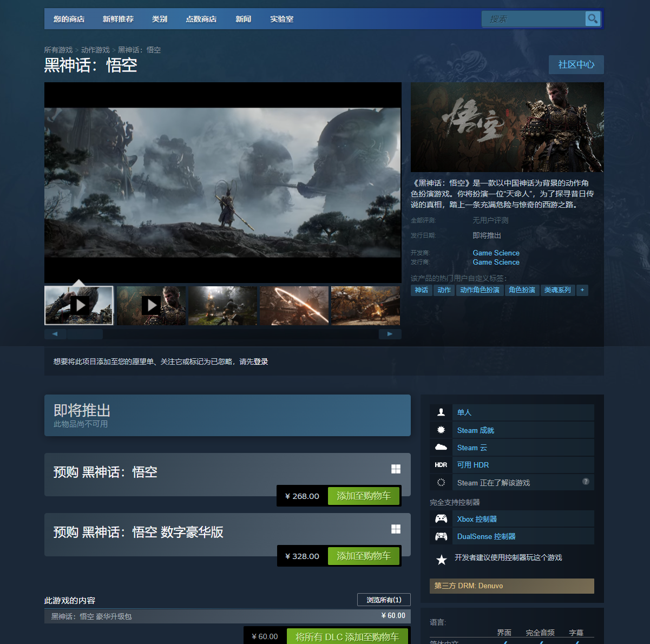
Task: Click the Xbox controller icon
Action: tap(441, 518)
